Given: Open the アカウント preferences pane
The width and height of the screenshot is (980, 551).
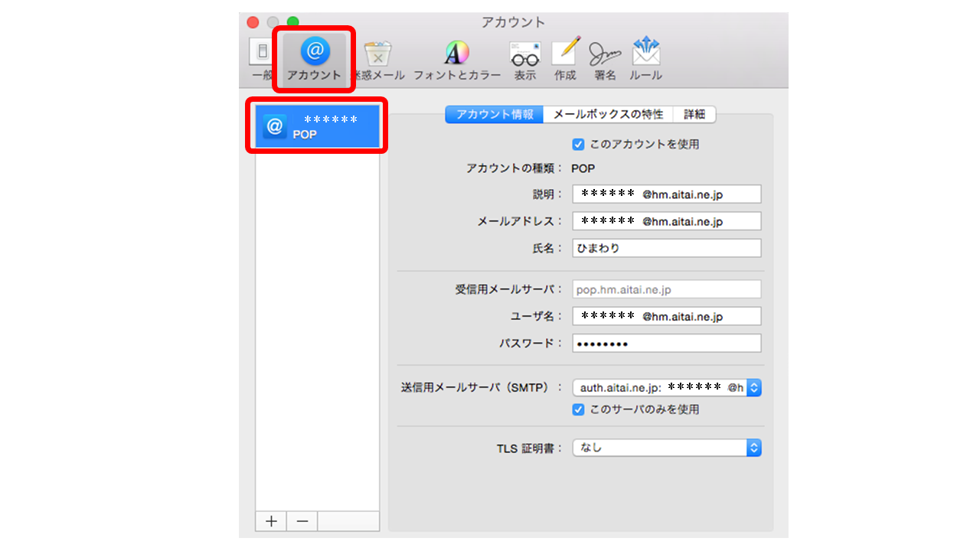Looking at the screenshot, I should [314, 59].
